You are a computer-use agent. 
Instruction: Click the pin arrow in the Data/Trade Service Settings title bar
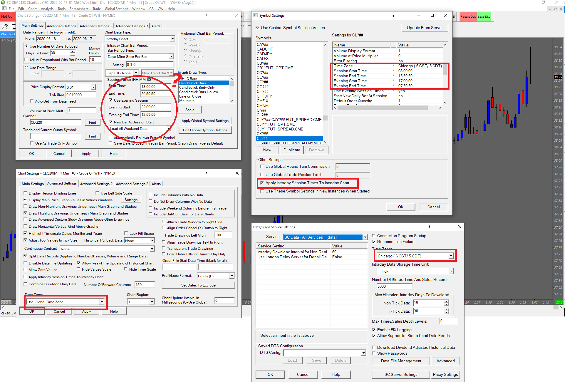click(x=429, y=227)
